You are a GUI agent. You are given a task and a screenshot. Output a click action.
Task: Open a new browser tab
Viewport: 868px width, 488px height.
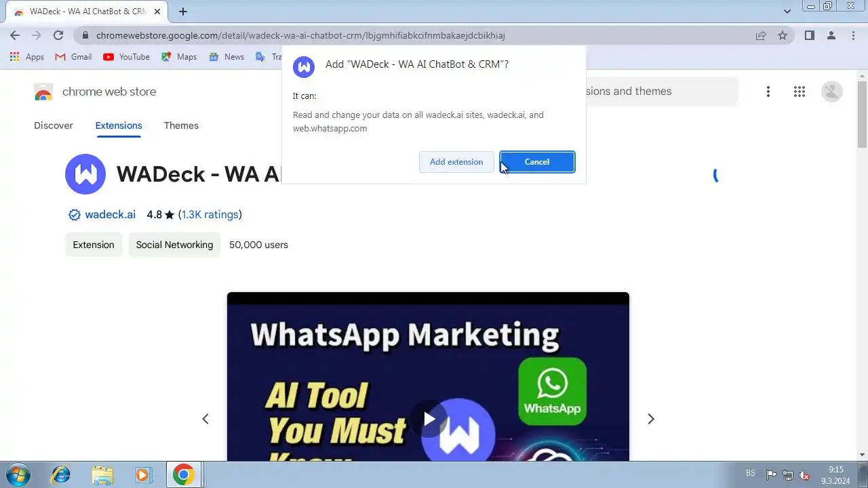(x=183, y=12)
